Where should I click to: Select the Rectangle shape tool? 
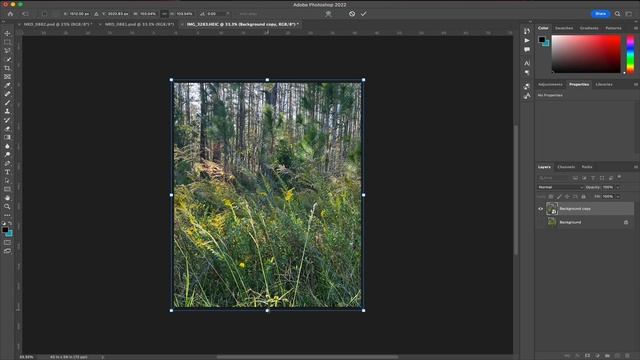point(7,189)
